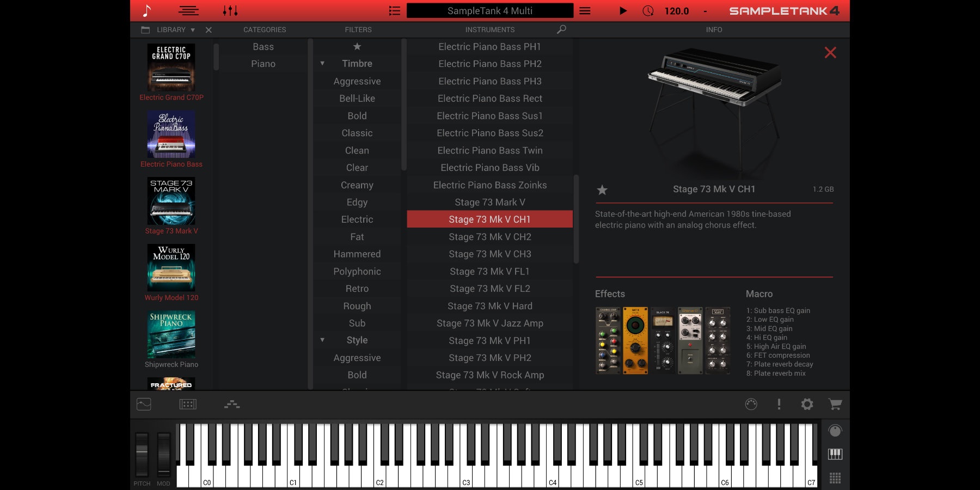Image resolution: width=980 pixels, height=490 pixels.
Task: Close the info panel with red X
Action: coord(830,53)
